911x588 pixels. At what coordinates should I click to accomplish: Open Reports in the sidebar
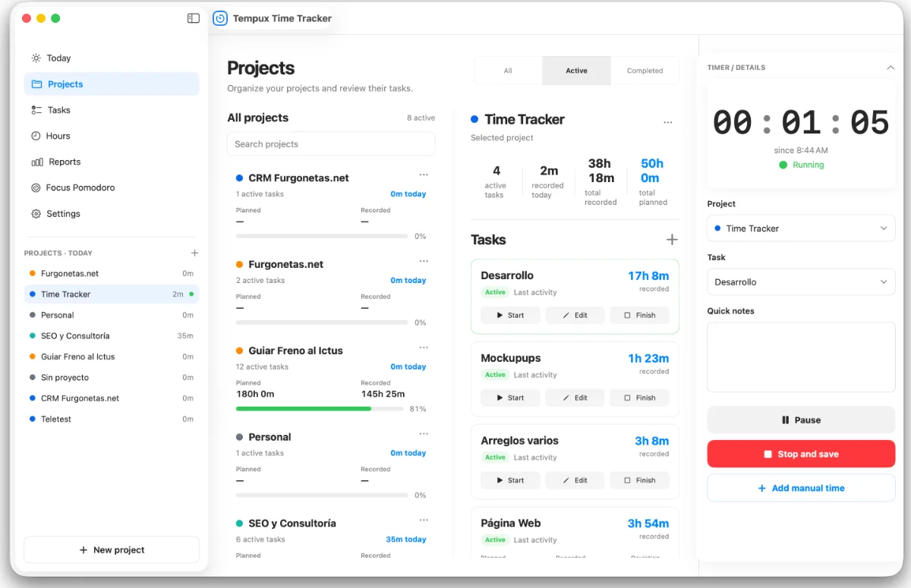tap(112, 162)
